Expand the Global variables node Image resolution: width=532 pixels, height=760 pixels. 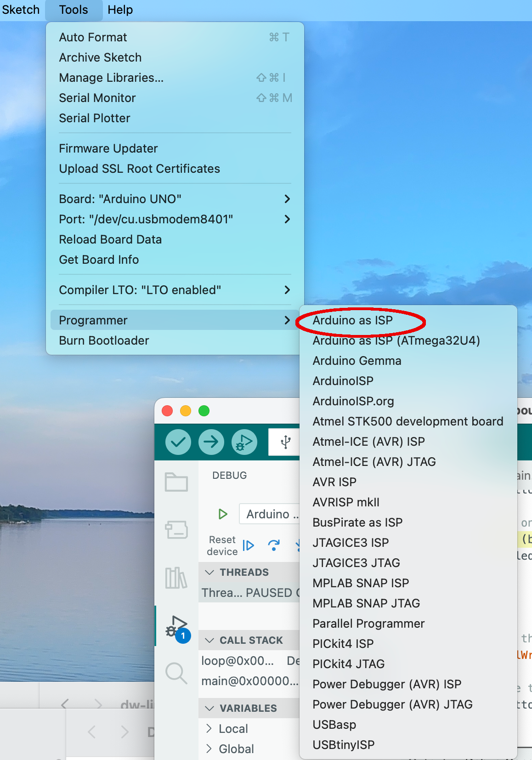[249, 749]
